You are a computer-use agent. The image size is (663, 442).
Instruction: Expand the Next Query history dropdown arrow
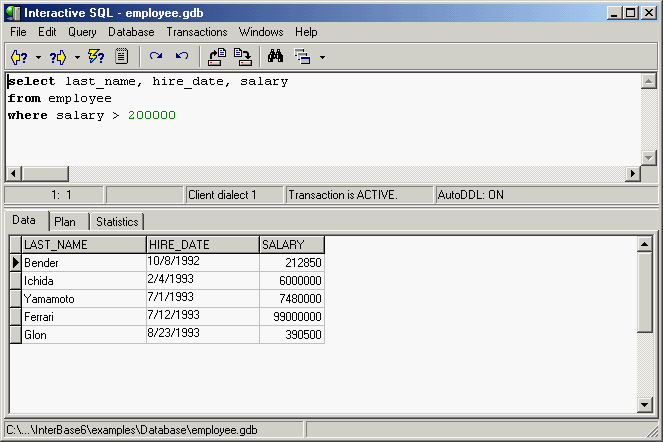pos(77,57)
